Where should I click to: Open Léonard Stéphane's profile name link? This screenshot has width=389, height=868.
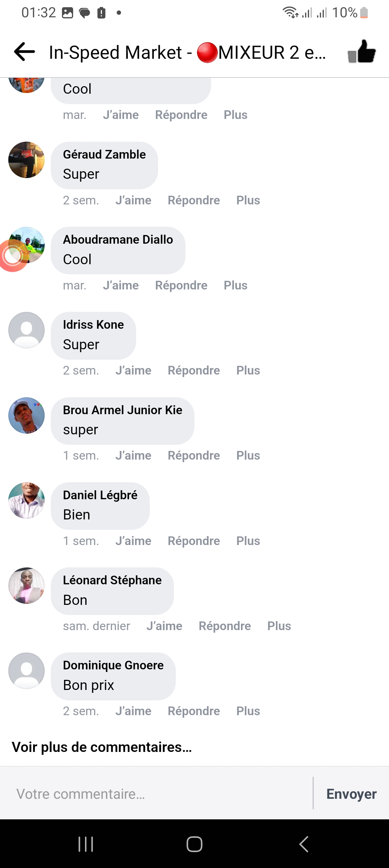[x=112, y=580]
